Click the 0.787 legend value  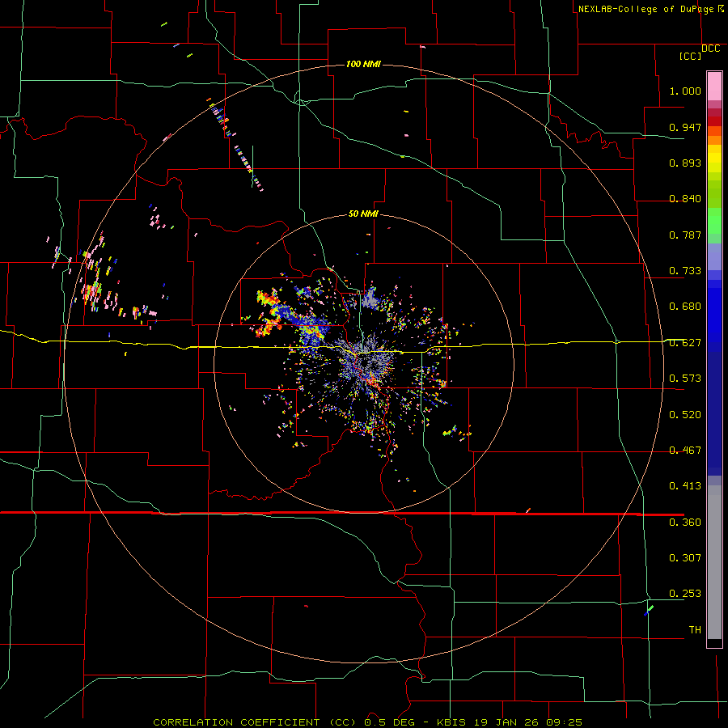point(685,235)
